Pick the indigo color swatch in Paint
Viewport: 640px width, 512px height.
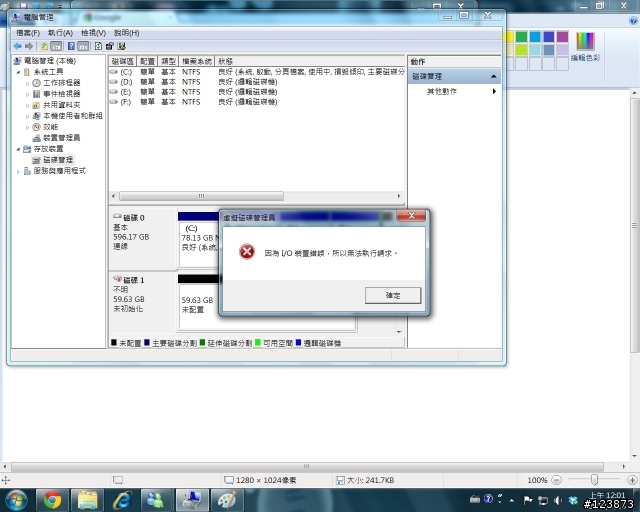[549, 37]
